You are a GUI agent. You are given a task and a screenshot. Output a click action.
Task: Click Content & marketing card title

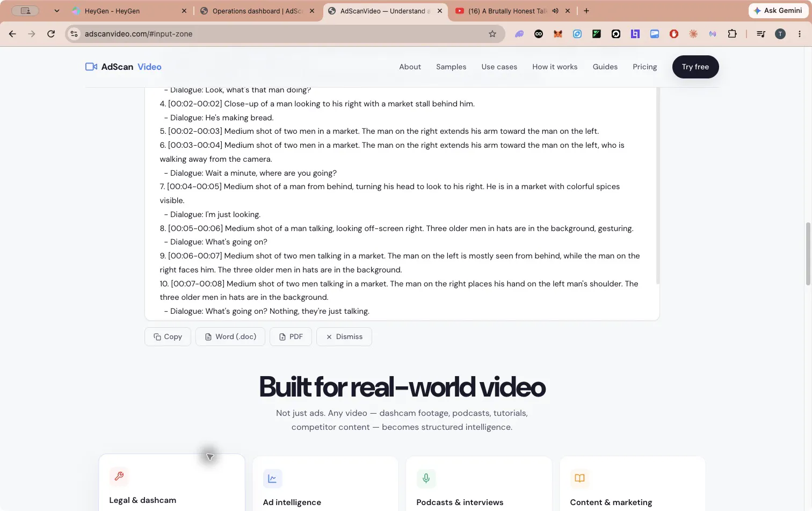click(x=611, y=502)
